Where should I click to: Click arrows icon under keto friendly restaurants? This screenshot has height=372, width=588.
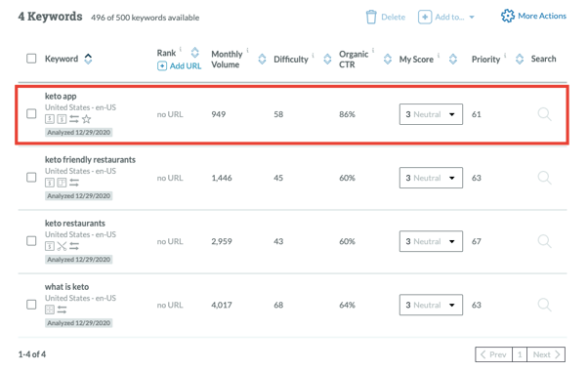click(x=74, y=183)
